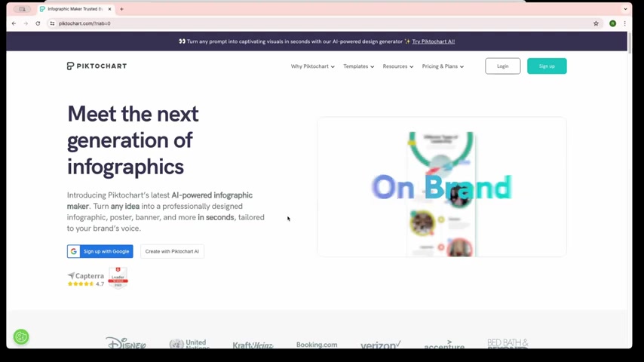This screenshot has width=644, height=362.
Task: Click the Booking.com logo
Action: tap(317, 345)
